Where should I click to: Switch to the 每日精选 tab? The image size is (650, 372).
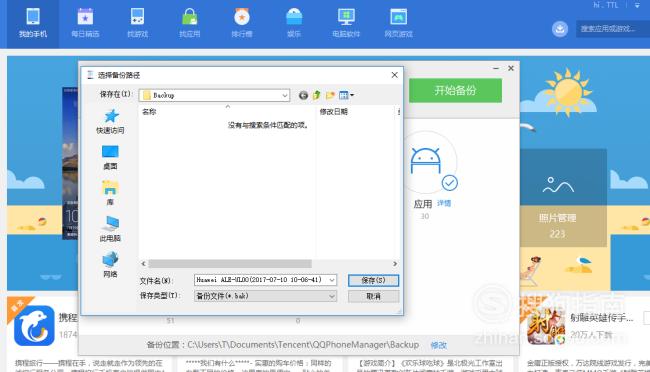pos(85,24)
